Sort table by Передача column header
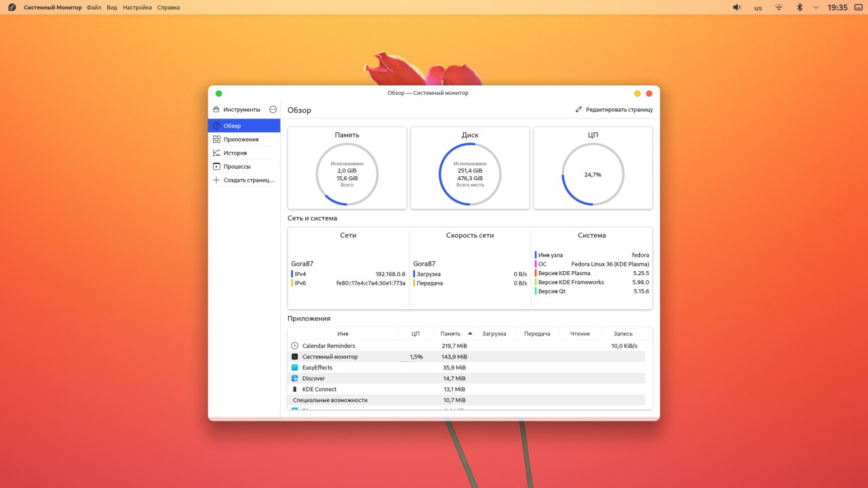The image size is (868, 488). pos(537,333)
